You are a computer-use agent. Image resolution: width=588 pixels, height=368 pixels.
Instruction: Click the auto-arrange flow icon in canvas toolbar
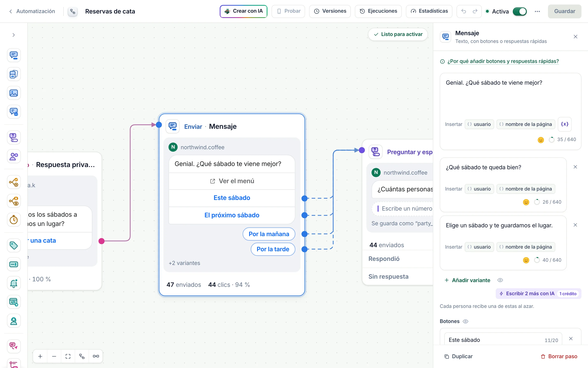click(82, 356)
